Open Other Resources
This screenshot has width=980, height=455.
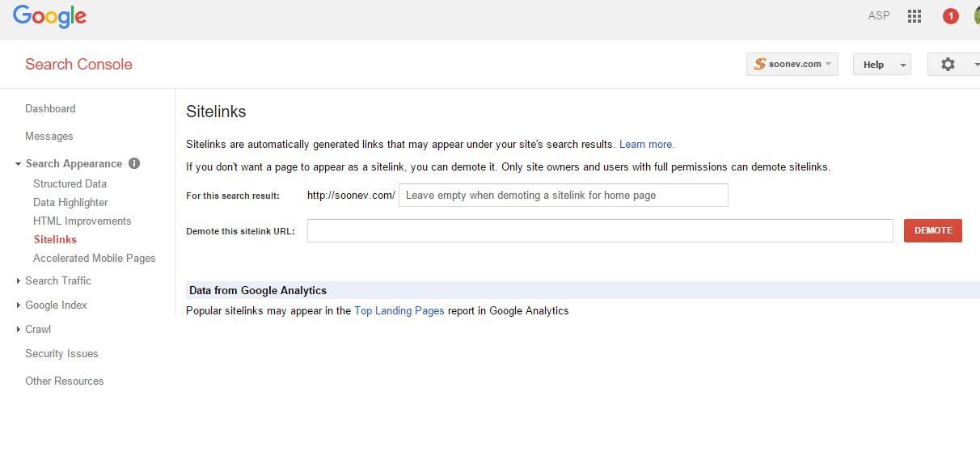tap(65, 381)
